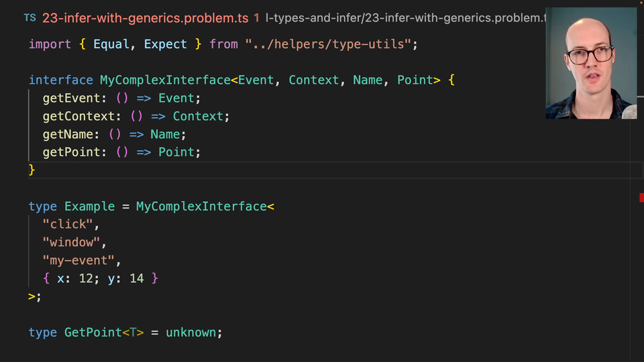Click the Expect import identifier
Viewport: 644px width, 362px height.
[x=165, y=44]
